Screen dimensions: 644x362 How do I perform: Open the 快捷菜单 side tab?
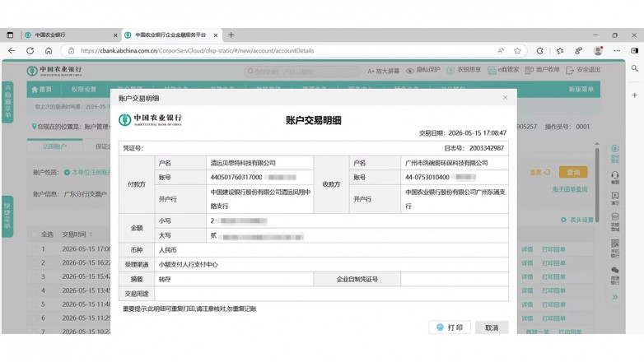7,216
